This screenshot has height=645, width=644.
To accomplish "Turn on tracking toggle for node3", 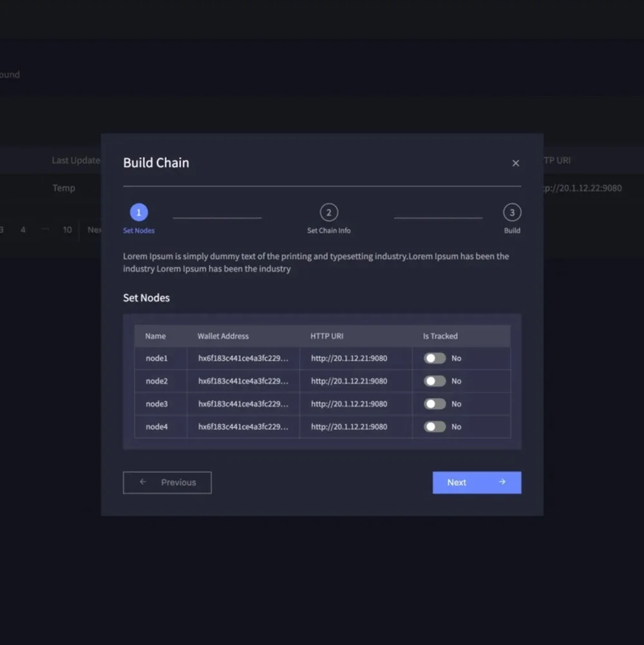I will [435, 404].
